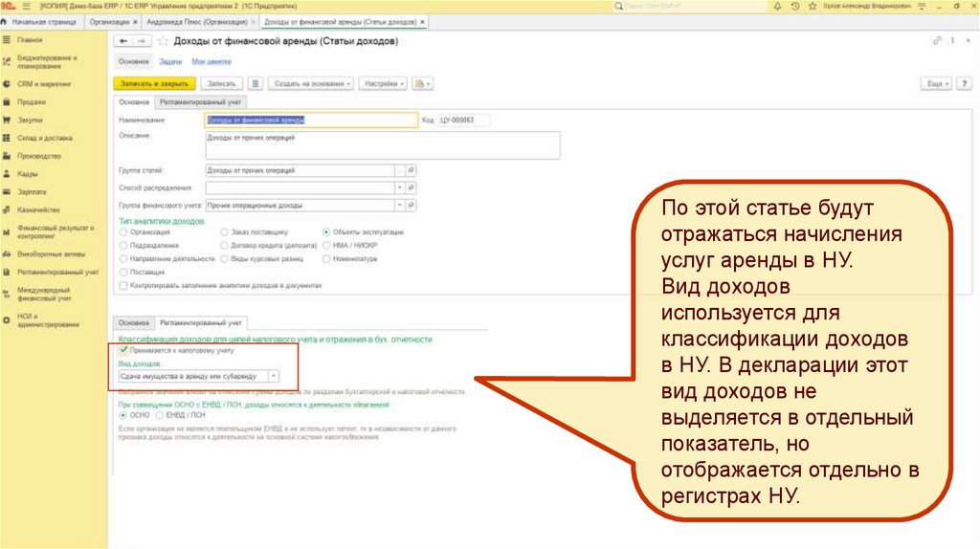This screenshot has height=549, width=980.
Task: Open Настройки dropdown
Action: tap(384, 84)
